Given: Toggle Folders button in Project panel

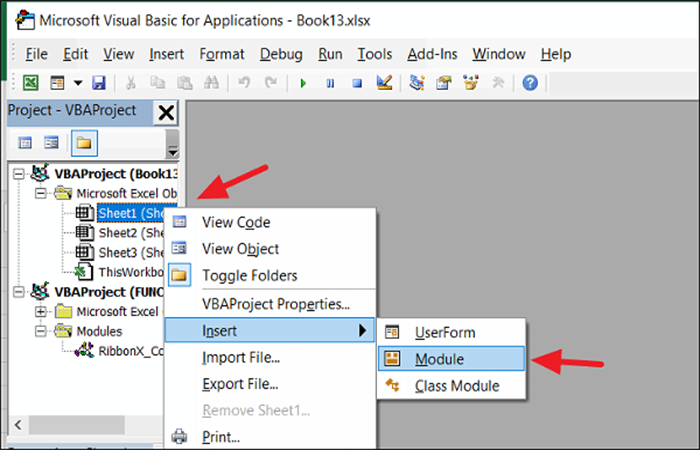Looking at the screenshot, I should 84,143.
